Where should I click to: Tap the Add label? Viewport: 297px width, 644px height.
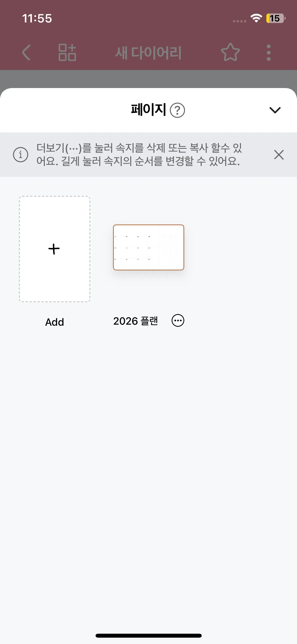pyautogui.click(x=55, y=322)
